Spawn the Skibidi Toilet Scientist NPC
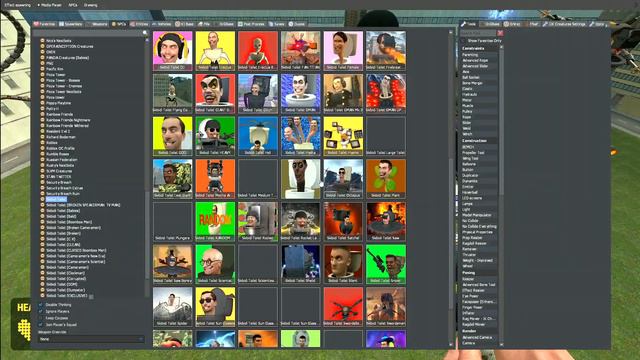The width and height of the screenshot is (640, 360). (215, 264)
